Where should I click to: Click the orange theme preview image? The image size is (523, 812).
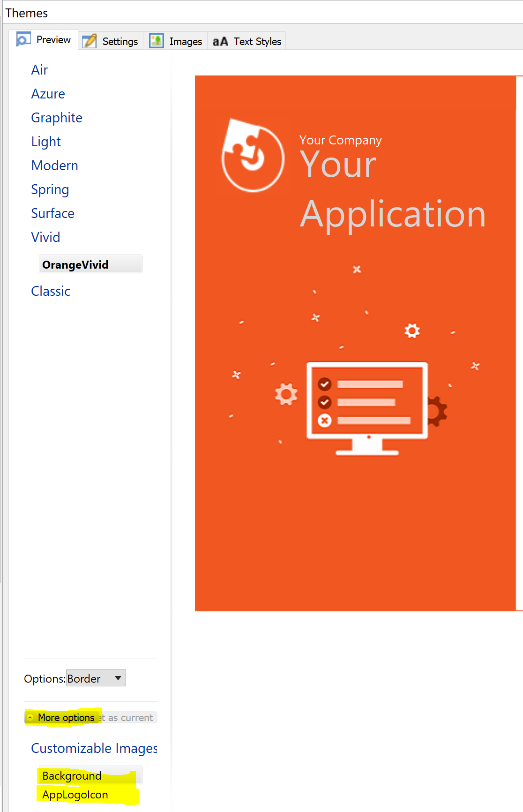point(355,516)
